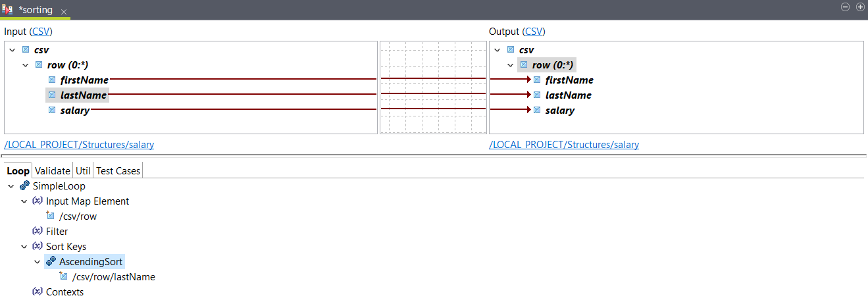Click the /csv/row/lastName sort key icon

64,277
